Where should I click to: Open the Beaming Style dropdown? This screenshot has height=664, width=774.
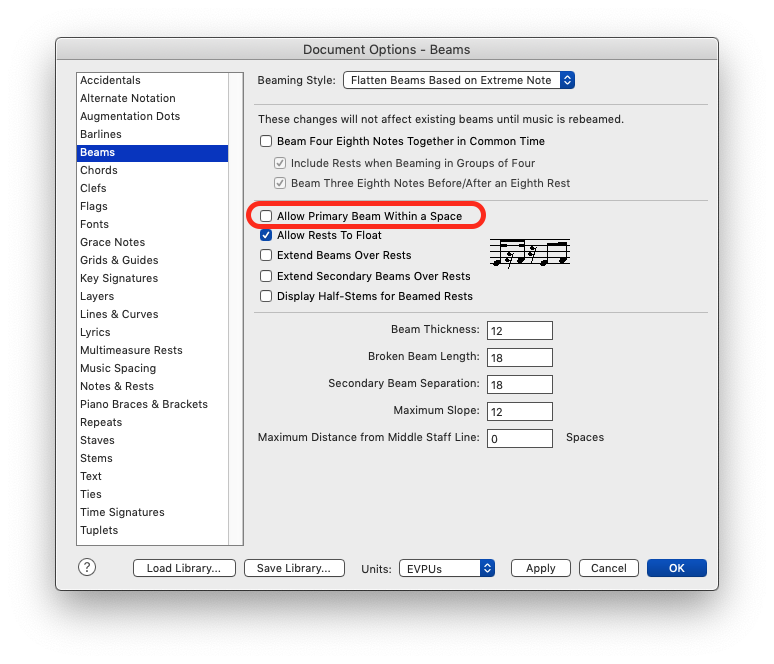click(459, 80)
